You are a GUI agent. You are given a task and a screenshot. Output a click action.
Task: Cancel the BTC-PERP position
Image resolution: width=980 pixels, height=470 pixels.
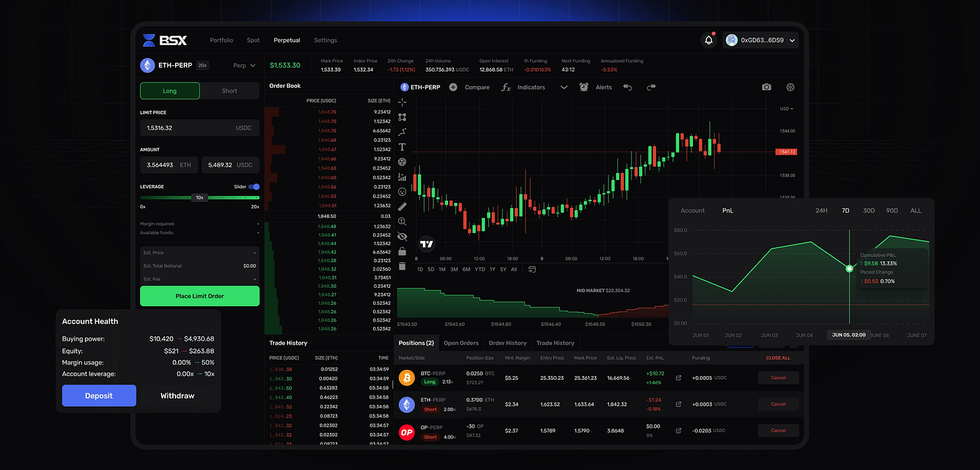pos(778,378)
